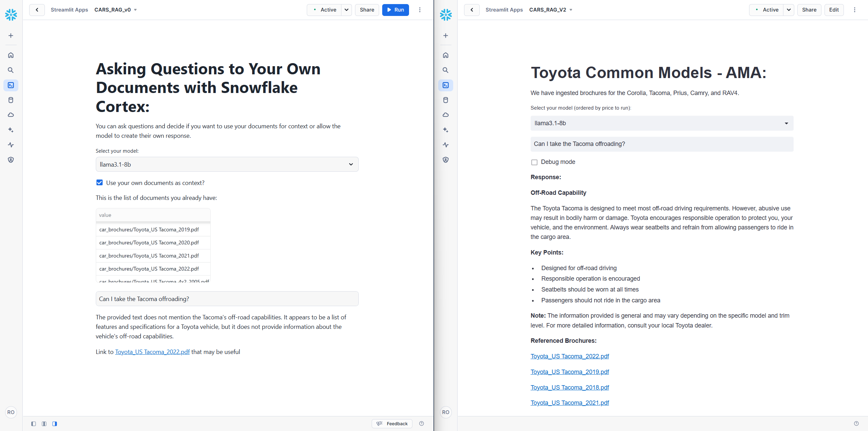Click Active status button in right window
This screenshot has height=431, width=868.
(x=766, y=10)
